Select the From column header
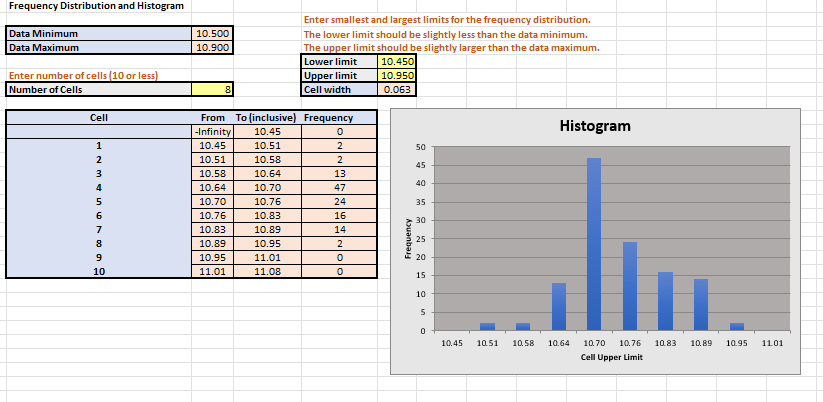Image resolution: width=823 pixels, height=402 pixels. tap(213, 118)
